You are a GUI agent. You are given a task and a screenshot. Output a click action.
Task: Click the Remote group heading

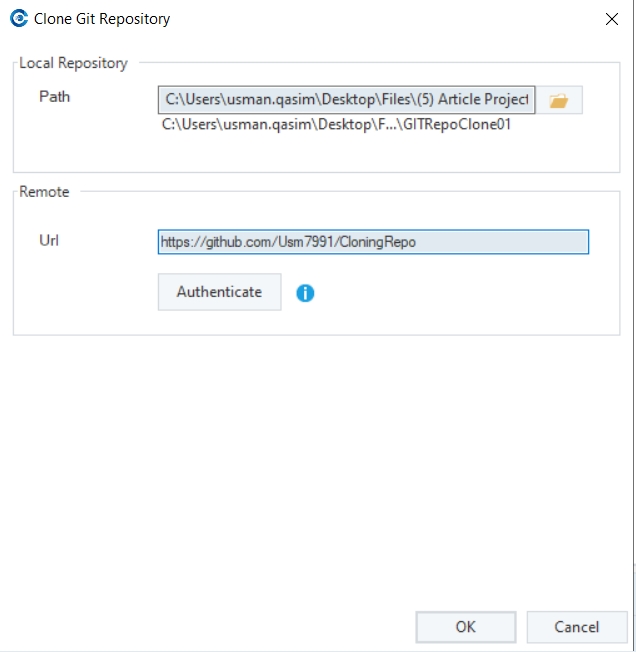45,191
